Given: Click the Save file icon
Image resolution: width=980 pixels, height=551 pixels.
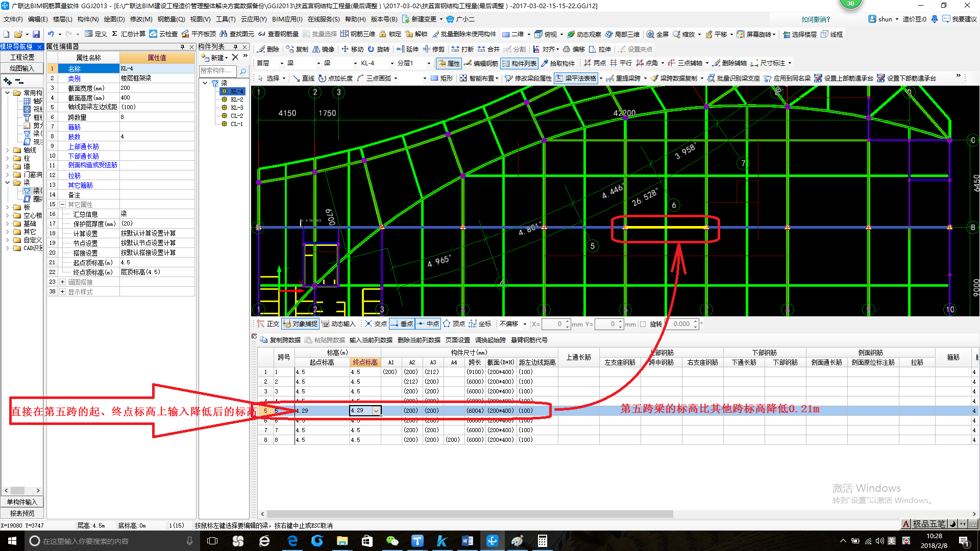Looking at the screenshot, I should coord(36,34).
